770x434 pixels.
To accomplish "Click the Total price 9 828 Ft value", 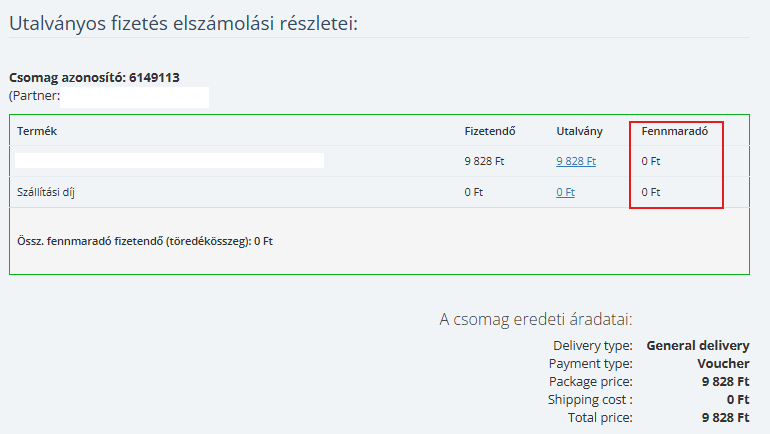I will tap(726, 418).
